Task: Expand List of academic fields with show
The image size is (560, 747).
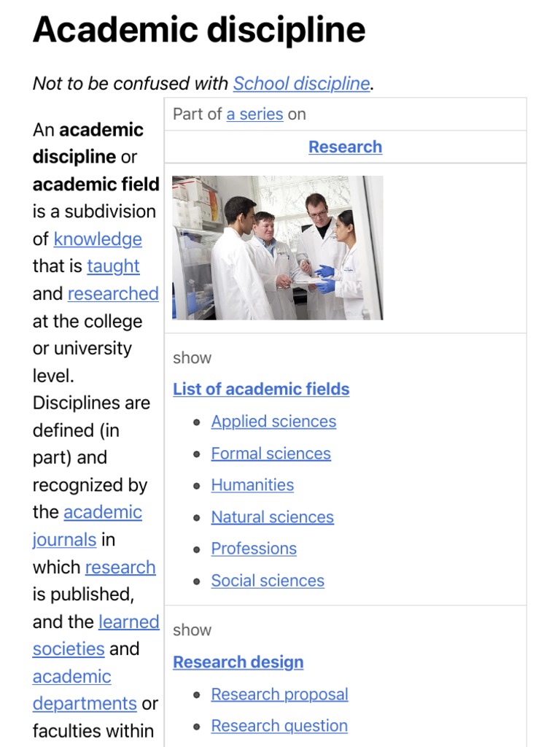Action: [x=192, y=357]
